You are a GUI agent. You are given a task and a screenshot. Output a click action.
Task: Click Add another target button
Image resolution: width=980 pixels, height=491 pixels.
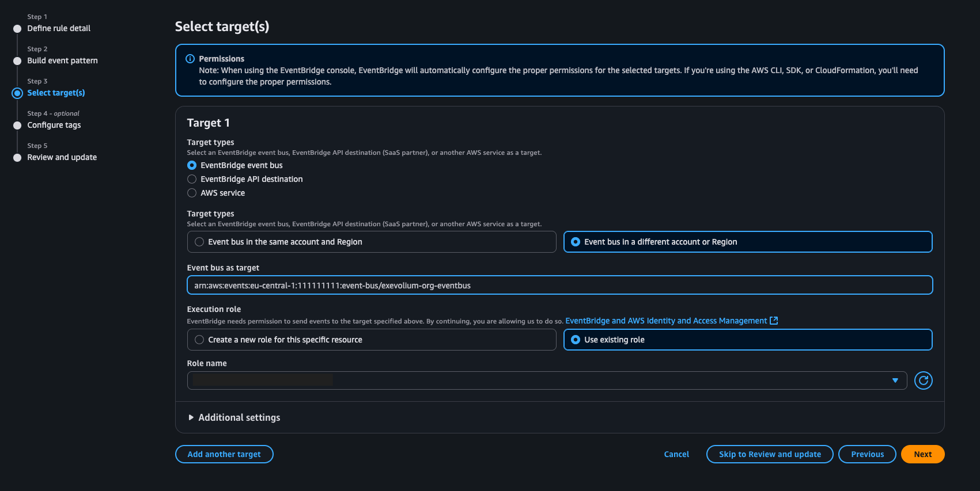pos(224,454)
